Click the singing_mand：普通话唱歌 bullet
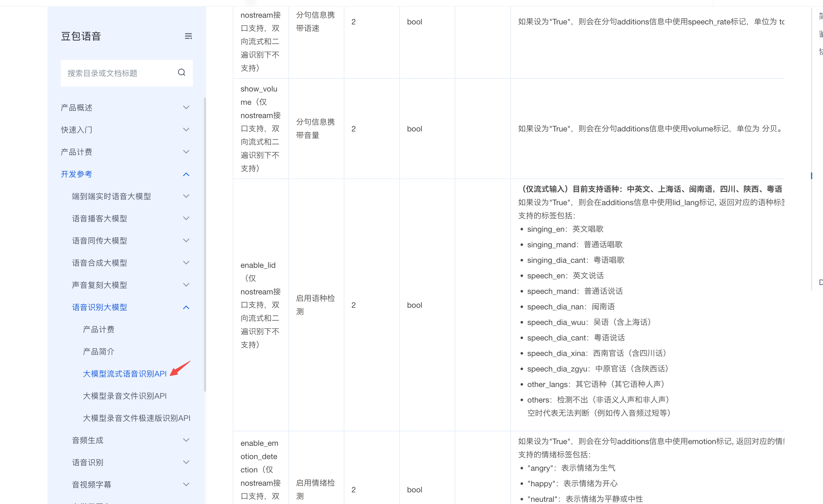Screen dimensions: 823x504 click(575, 245)
